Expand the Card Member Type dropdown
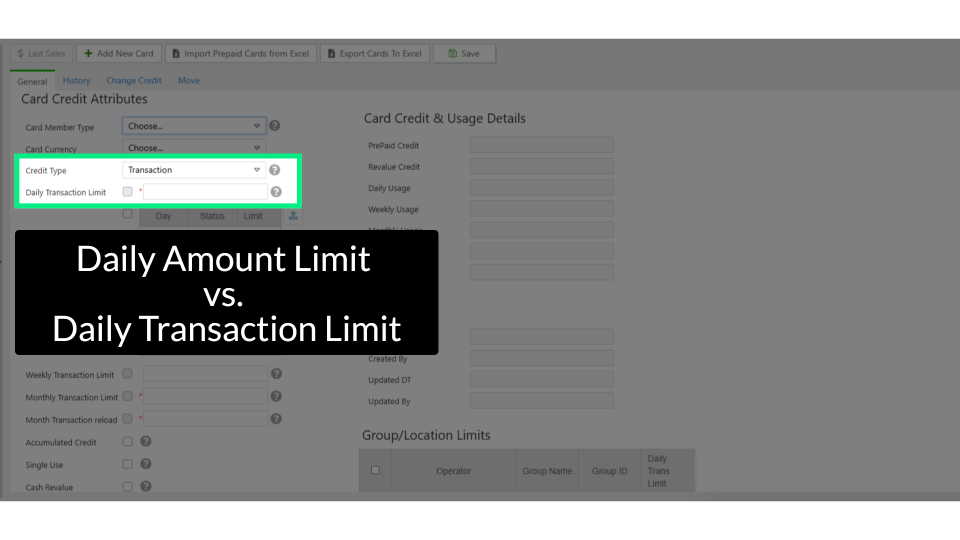960x540 pixels. click(194, 126)
